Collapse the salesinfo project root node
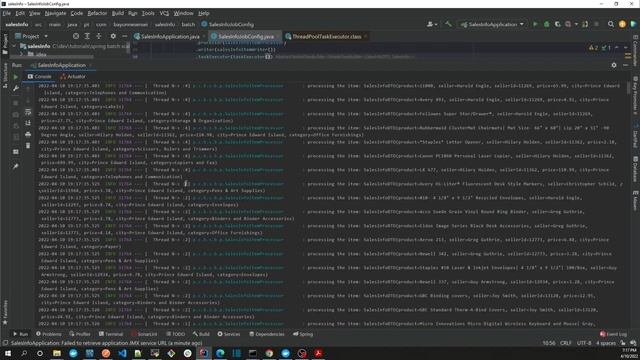 tap(14, 46)
